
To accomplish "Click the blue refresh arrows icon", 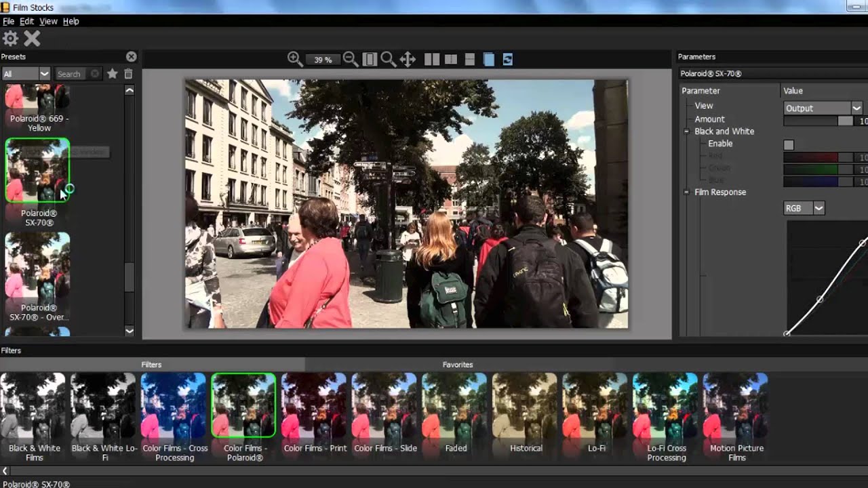I will click(x=507, y=60).
